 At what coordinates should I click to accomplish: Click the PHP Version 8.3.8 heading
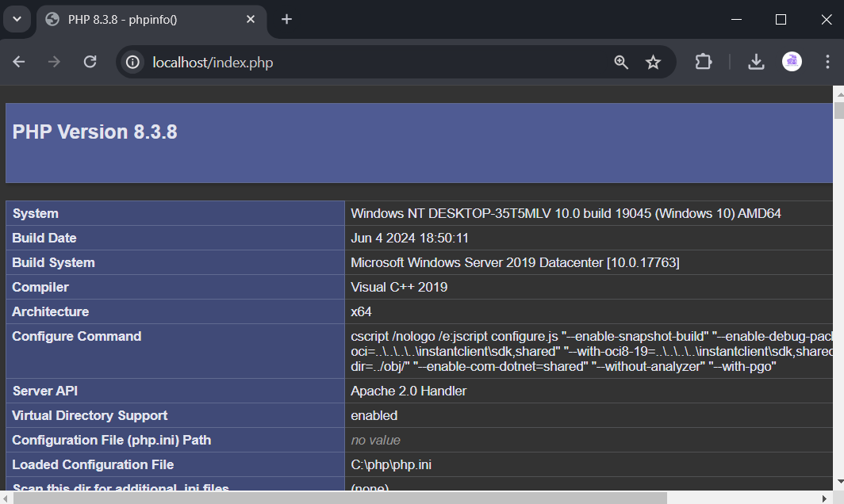[x=94, y=132]
